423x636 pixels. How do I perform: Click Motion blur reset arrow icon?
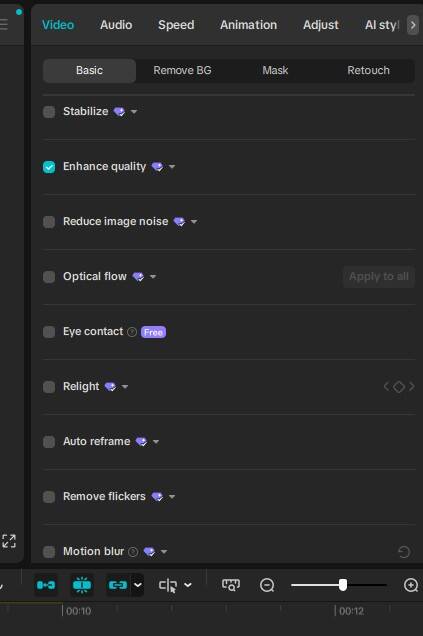click(404, 552)
